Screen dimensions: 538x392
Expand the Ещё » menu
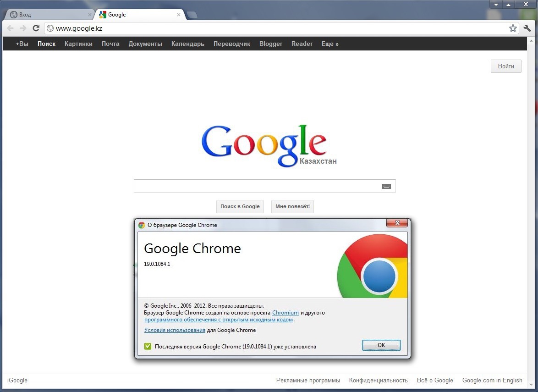[x=330, y=44]
